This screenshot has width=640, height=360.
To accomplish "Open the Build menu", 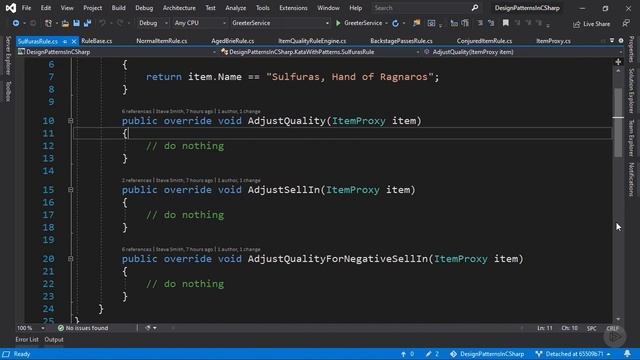I will coord(118,8).
